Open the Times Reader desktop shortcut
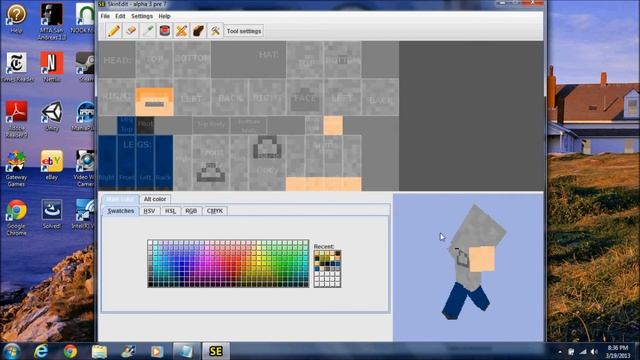Screen dimensions: 640x360 click(17, 67)
